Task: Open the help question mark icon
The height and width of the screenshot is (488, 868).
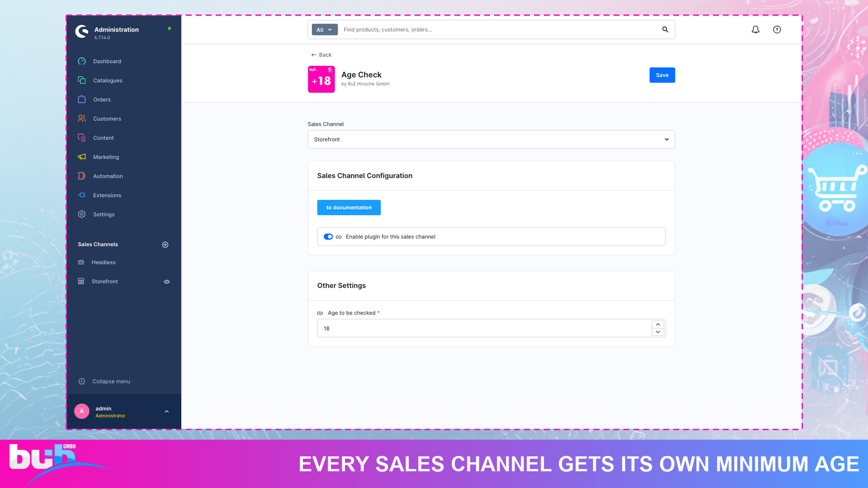Action: pos(777,30)
